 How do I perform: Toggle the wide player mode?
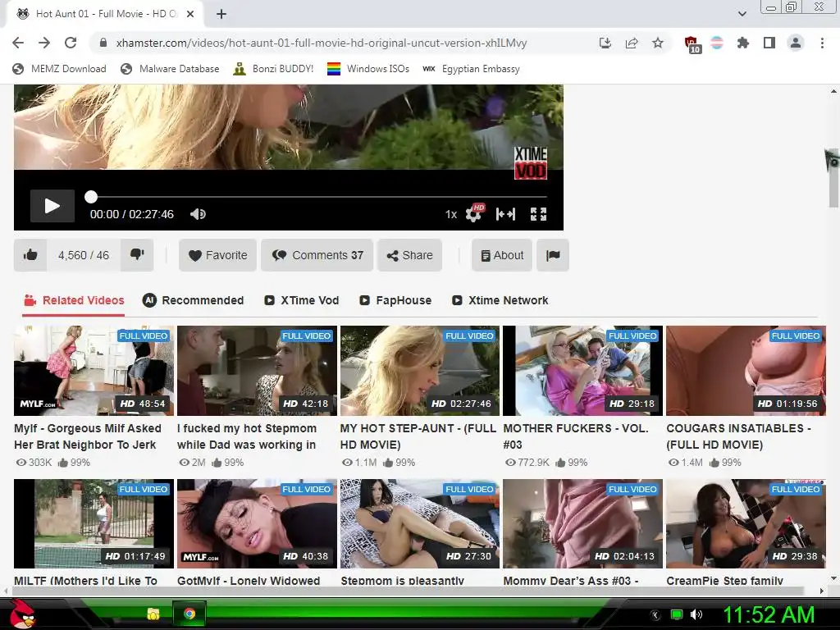(x=505, y=214)
